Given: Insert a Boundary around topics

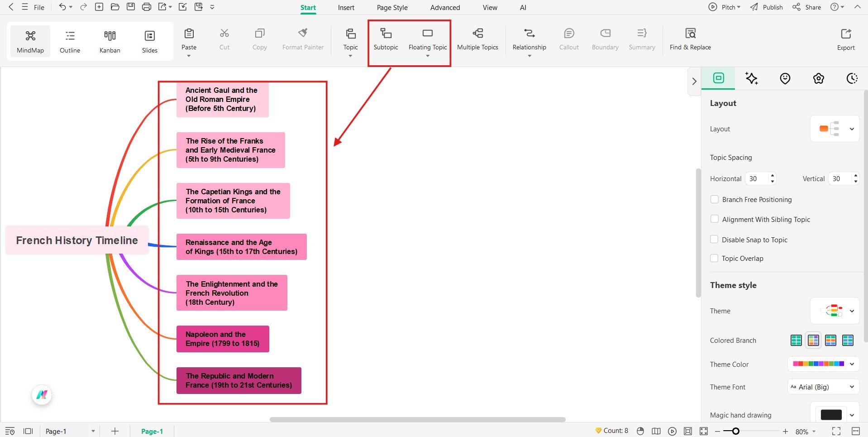Looking at the screenshot, I should pyautogui.click(x=605, y=40).
